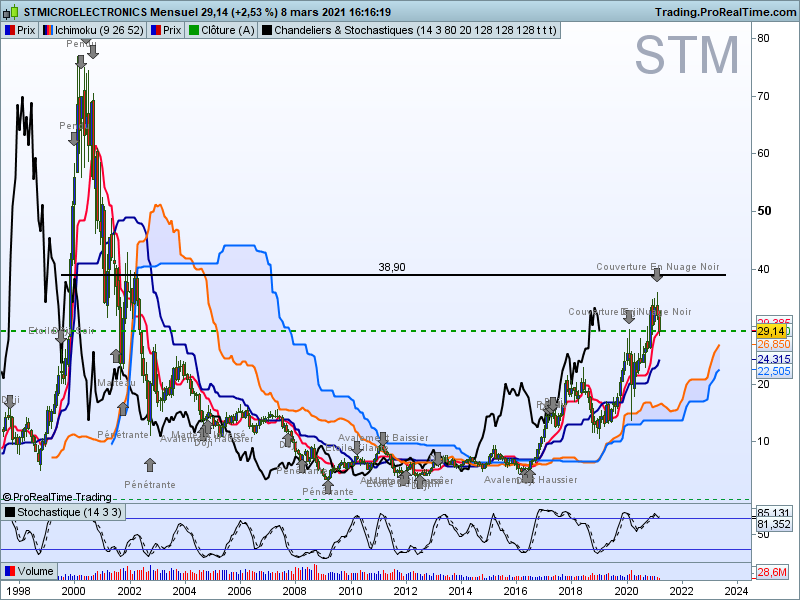Viewport: 800px width, 600px height.
Task: Open the Prix label left of Clôture
Action: [166, 31]
